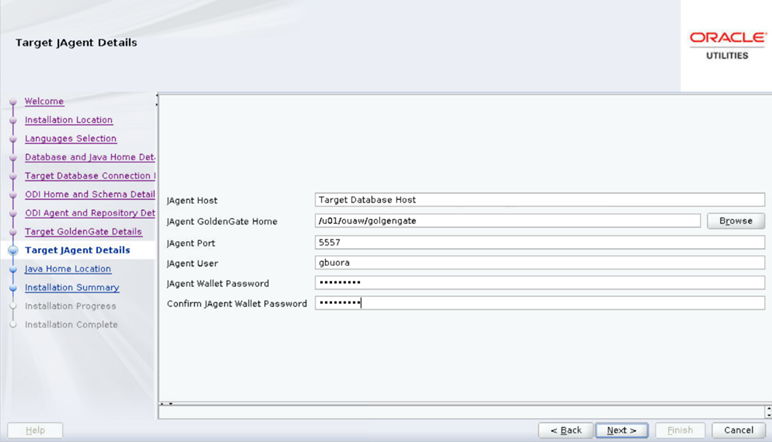Go to Installation Location step
The height and width of the screenshot is (442, 772).
(x=69, y=120)
